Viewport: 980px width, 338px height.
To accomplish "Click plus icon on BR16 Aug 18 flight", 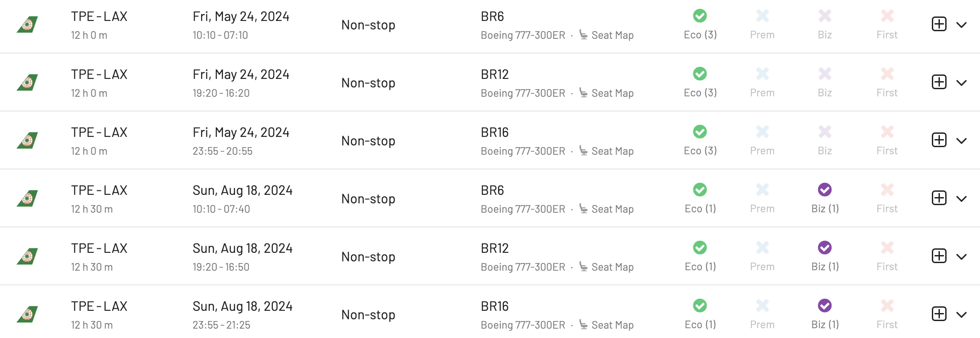I will [x=939, y=314].
